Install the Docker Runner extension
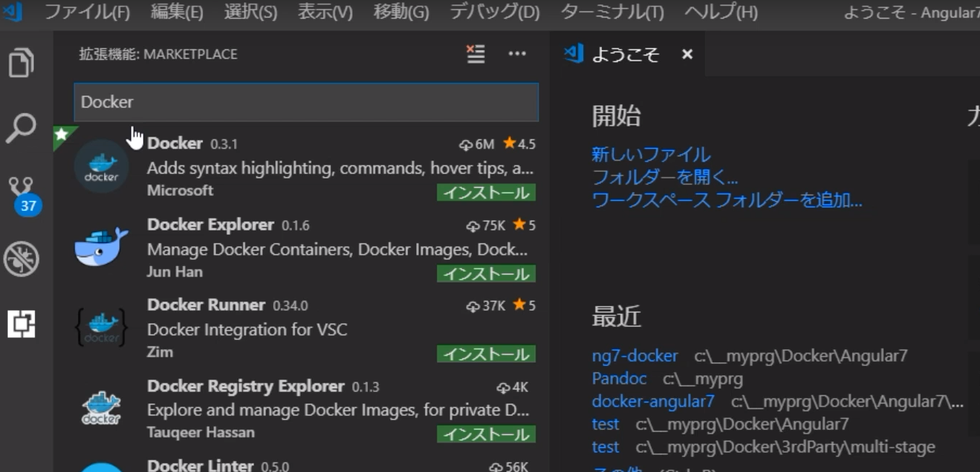The height and width of the screenshot is (472, 980). pos(486,354)
